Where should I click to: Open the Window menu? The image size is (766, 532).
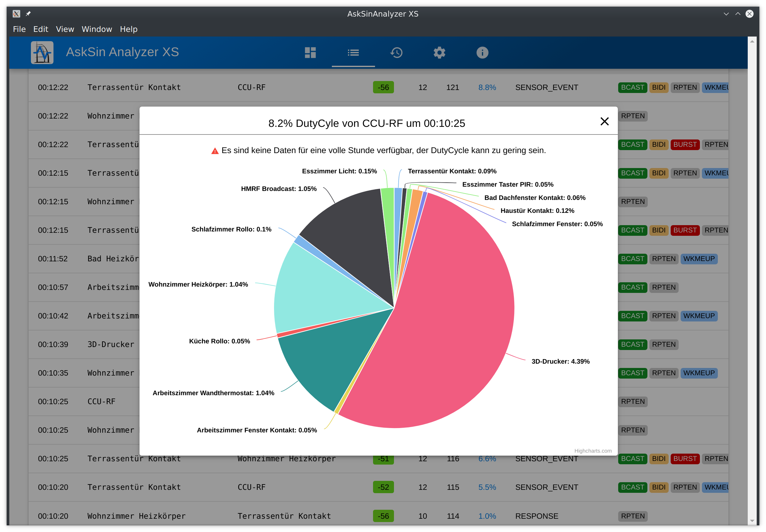click(97, 29)
